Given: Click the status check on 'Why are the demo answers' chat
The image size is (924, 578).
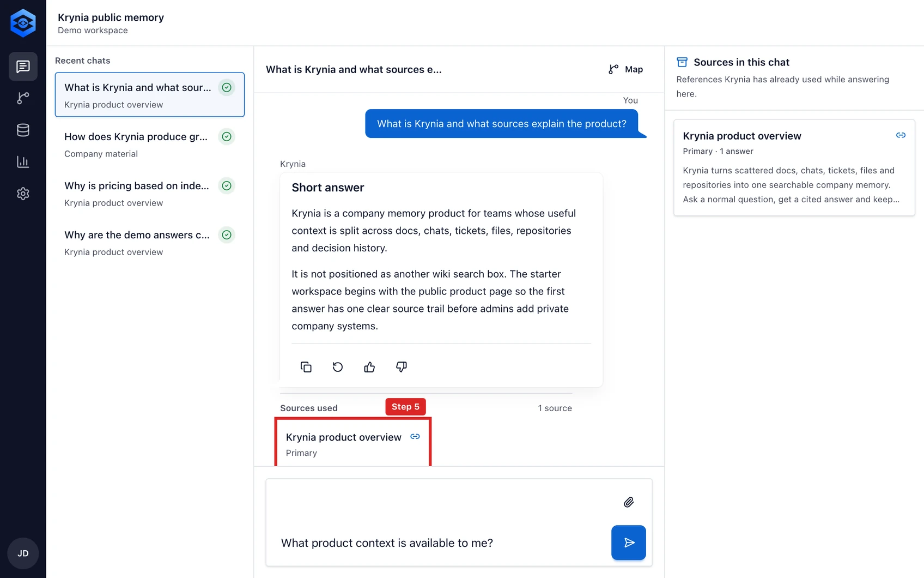Looking at the screenshot, I should tap(227, 234).
